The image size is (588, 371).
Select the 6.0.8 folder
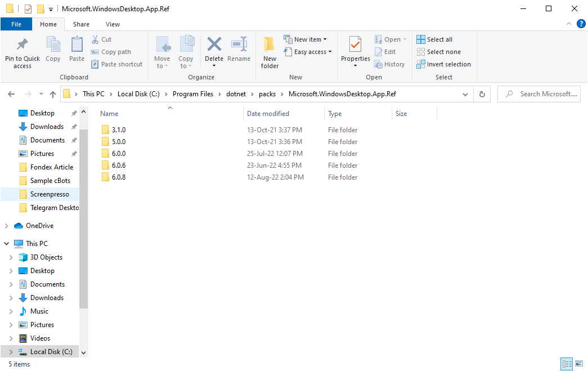tap(114, 177)
